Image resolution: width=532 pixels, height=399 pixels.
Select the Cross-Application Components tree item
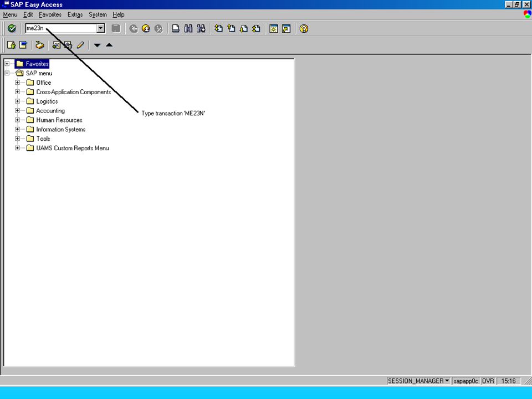pos(74,92)
